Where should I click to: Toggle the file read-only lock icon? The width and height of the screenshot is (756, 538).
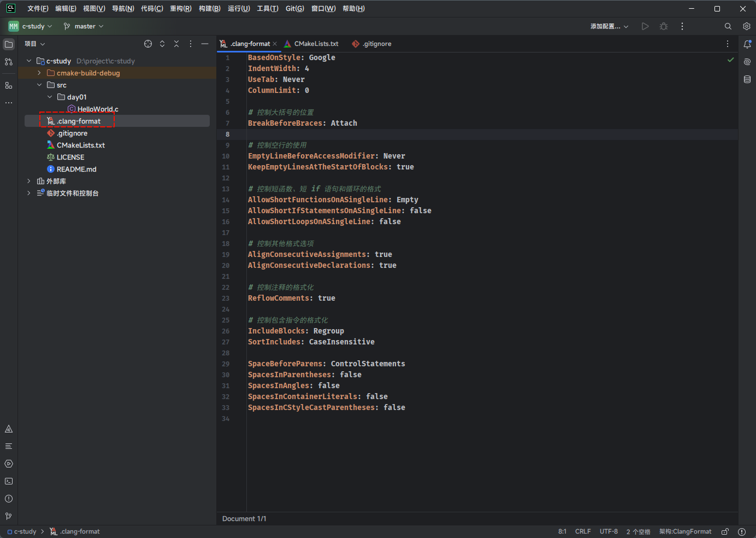coord(725,531)
